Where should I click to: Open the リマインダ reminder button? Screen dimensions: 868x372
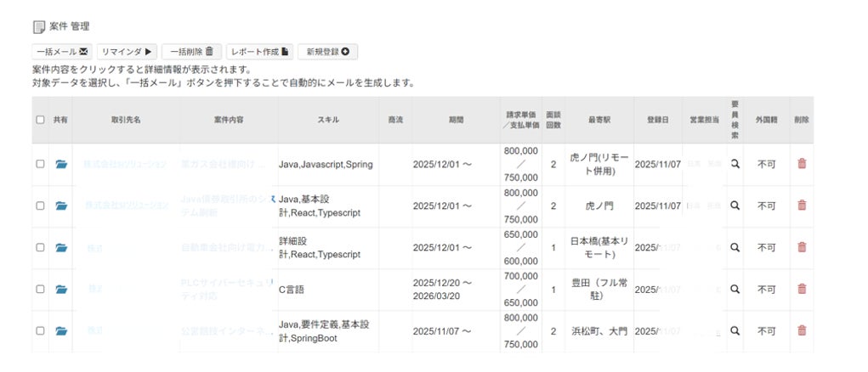pyautogui.click(x=127, y=52)
